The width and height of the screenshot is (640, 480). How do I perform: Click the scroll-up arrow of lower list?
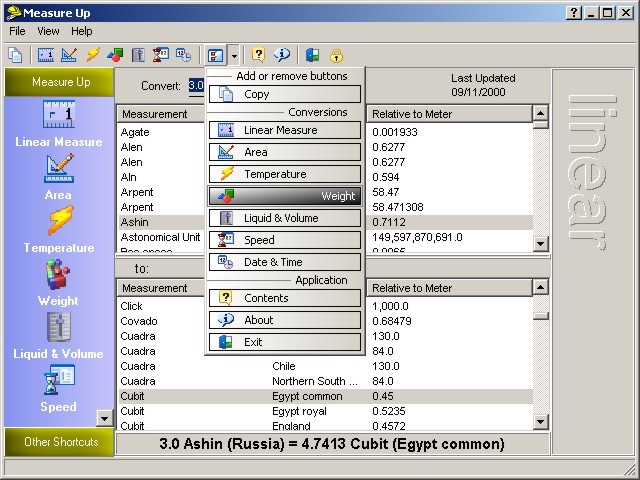[540, 287]
